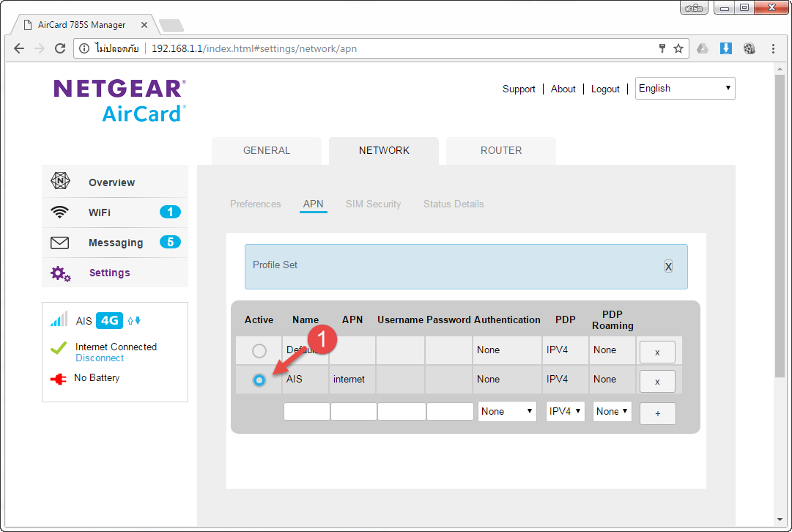
Task: Click the data transfer arrows icon
Action: [x=134, y=320]
